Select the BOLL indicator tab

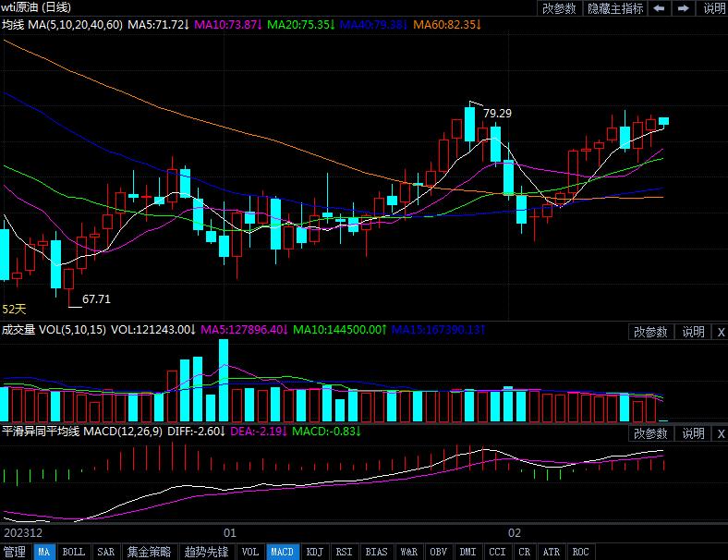point(73,552)
